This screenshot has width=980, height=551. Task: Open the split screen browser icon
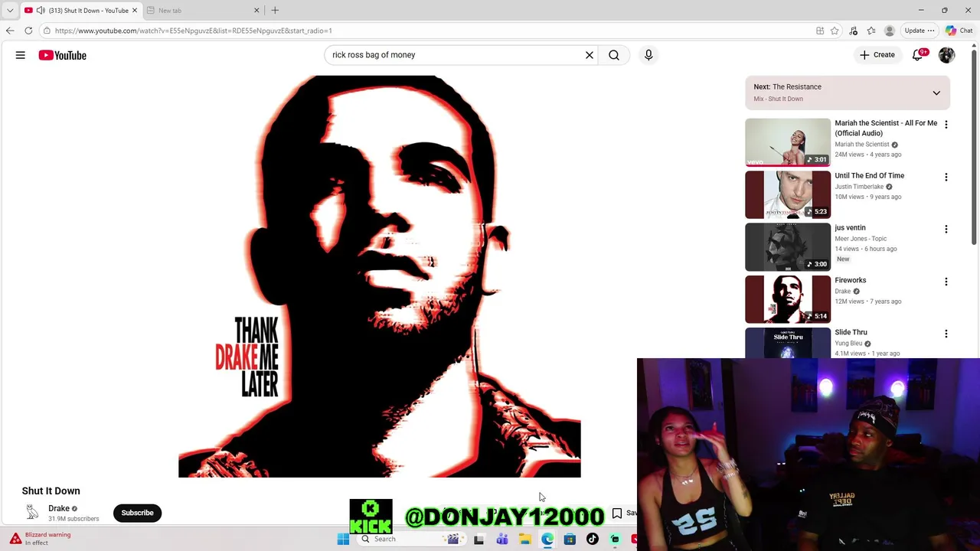(x=820, y=31)
